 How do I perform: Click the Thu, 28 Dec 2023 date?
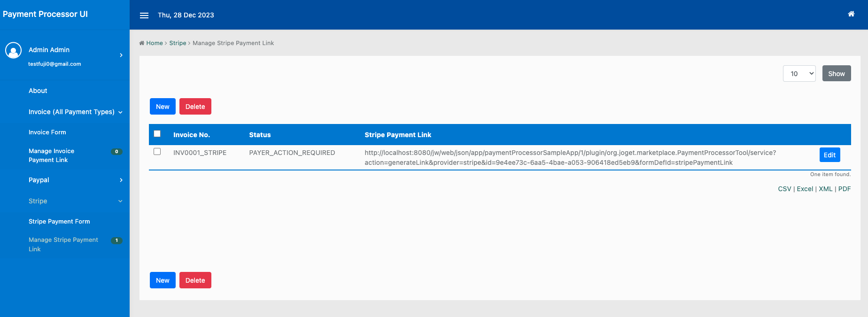(186, 15)
